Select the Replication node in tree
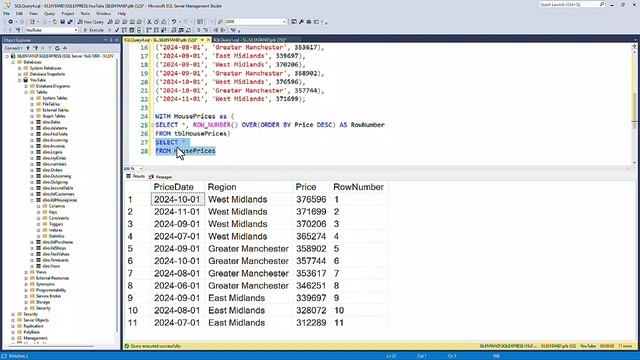 [x=33, y=326]
